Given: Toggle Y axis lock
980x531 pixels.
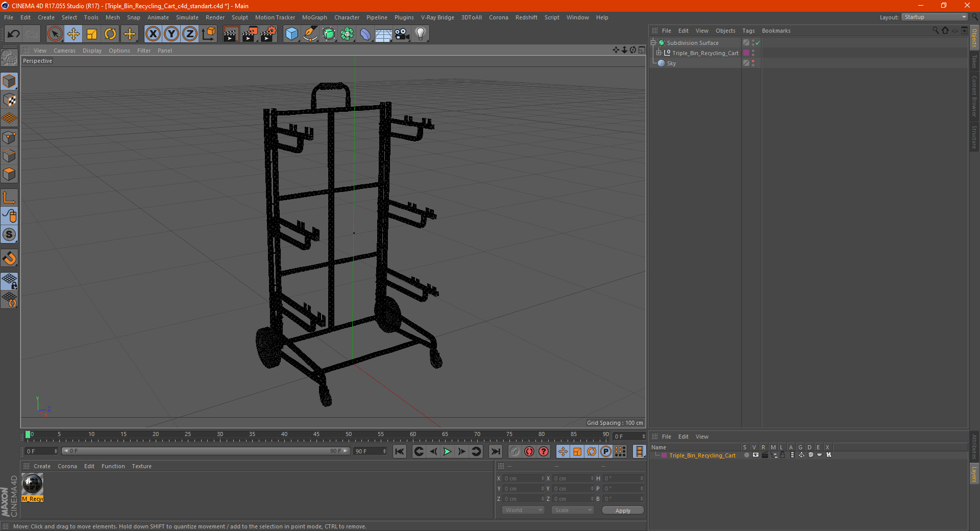Looking at the screenshot, I should [x=171, y=34].
